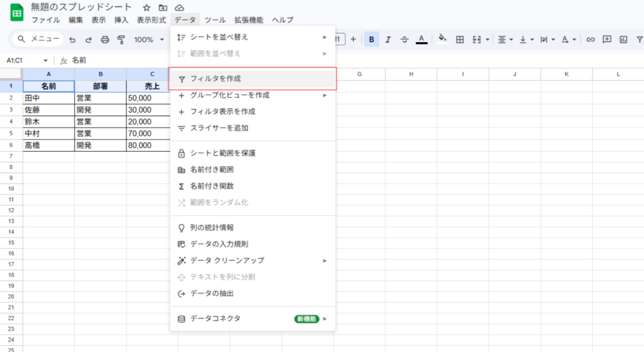This screenshot has height=352, width=644.
Task: Click the move to folder icon
Action: click(163, 8)
